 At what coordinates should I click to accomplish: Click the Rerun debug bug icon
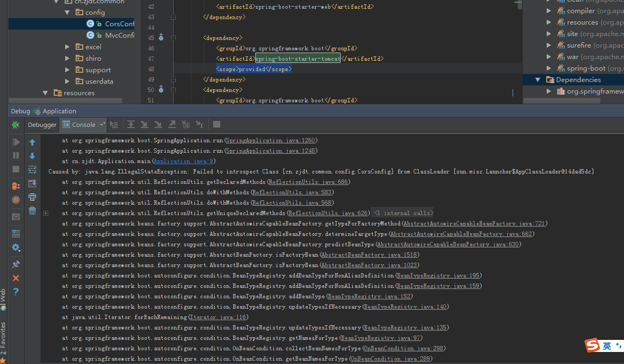pos(15,125)
